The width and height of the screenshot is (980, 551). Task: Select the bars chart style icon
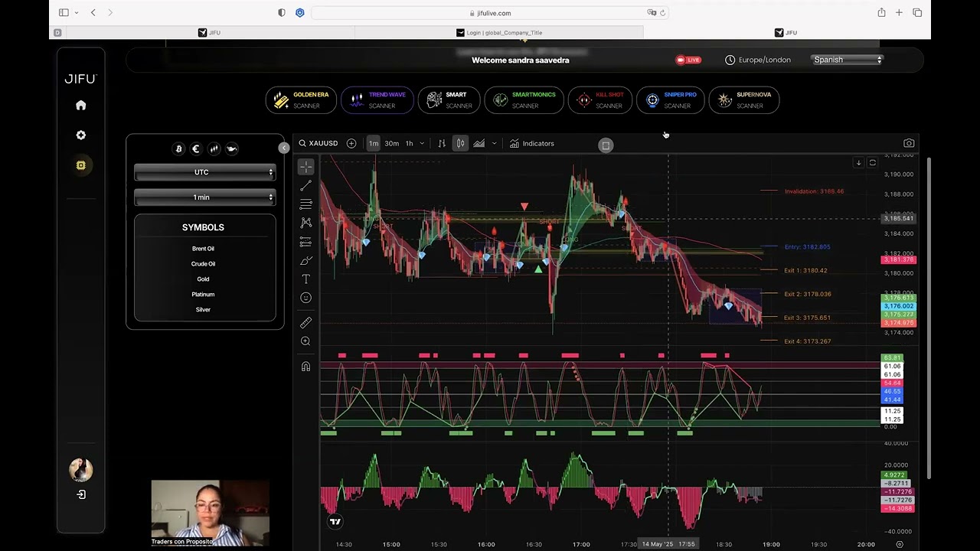[x=442, y=143]
